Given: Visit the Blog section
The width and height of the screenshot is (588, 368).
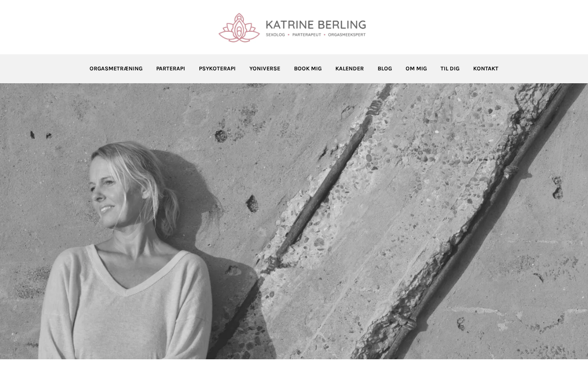Looking at the screenshot, I should pos(384,69).
